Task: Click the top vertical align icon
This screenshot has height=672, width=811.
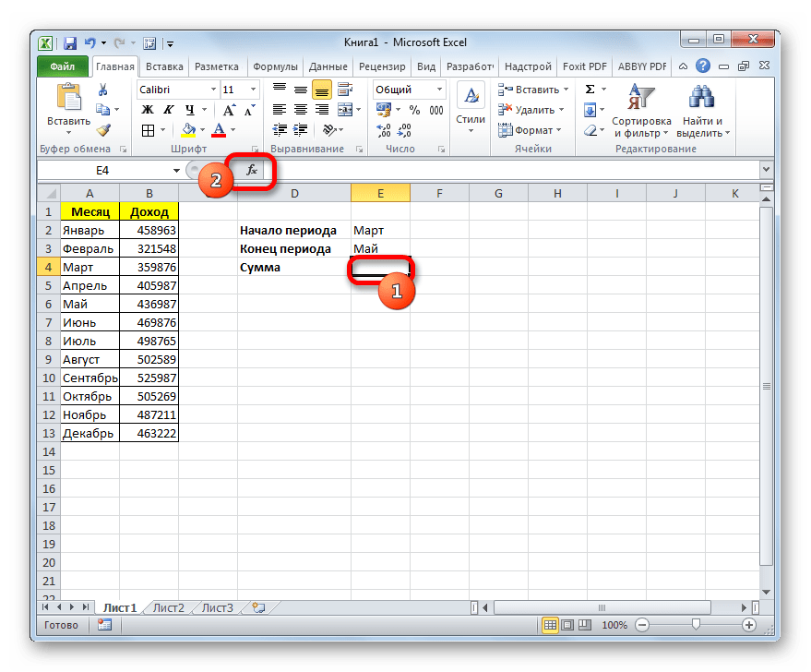Action: click(280, 89)
